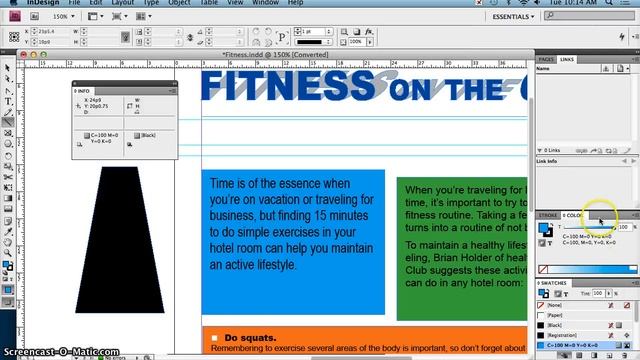640x360 pixels.
Task: Select the Scissors tool
Action: pyautogui.click(x=8, y=177)
